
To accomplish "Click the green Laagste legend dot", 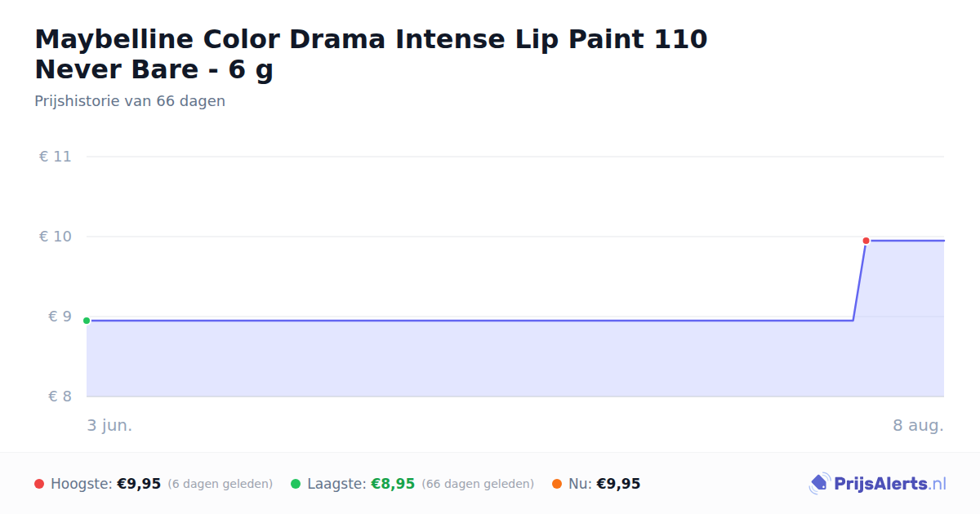I will (x=296, y=484).
